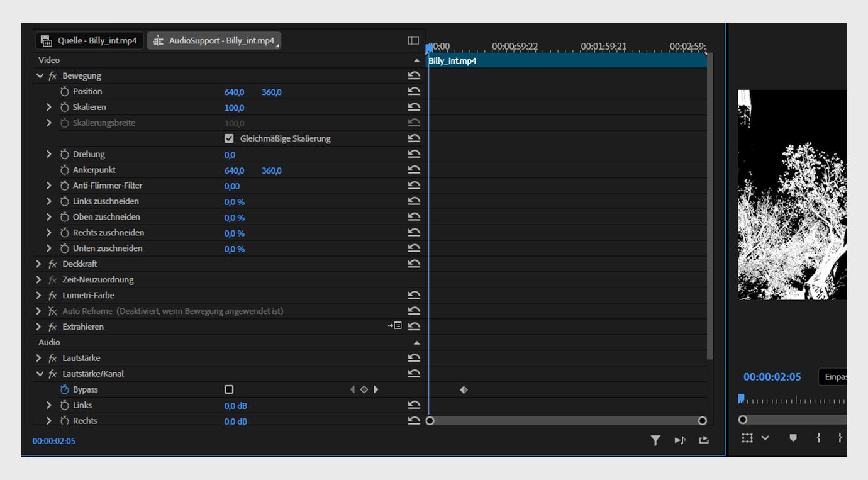Image resolution: width=868 pixels, height=480 pixels.
Task: Reset the Lautstärke effect
Action: point(414,358)
